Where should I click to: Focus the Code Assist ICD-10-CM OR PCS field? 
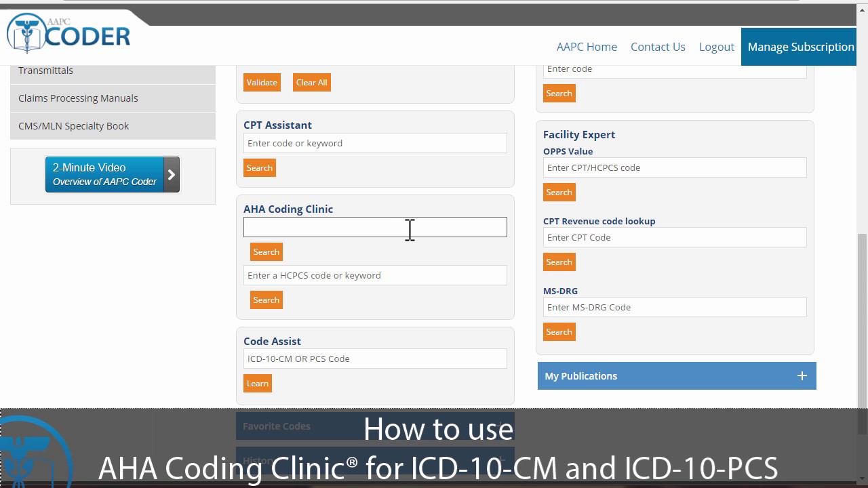[375, 359]
